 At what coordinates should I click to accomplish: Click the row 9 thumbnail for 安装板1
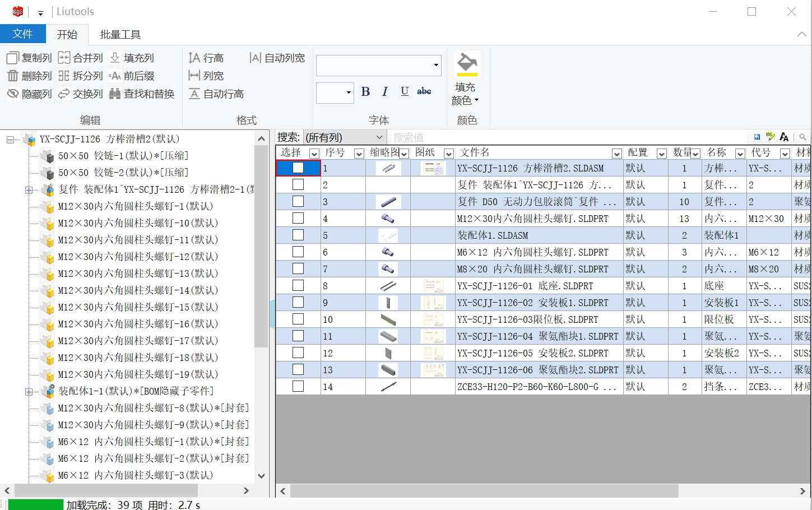pos(388,303)
